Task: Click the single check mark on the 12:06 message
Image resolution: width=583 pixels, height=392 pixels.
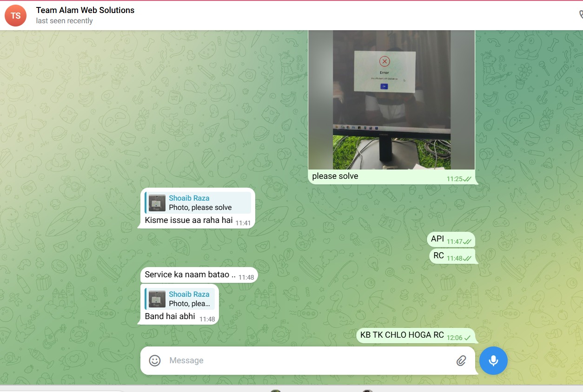Action: tap(467, 338)
